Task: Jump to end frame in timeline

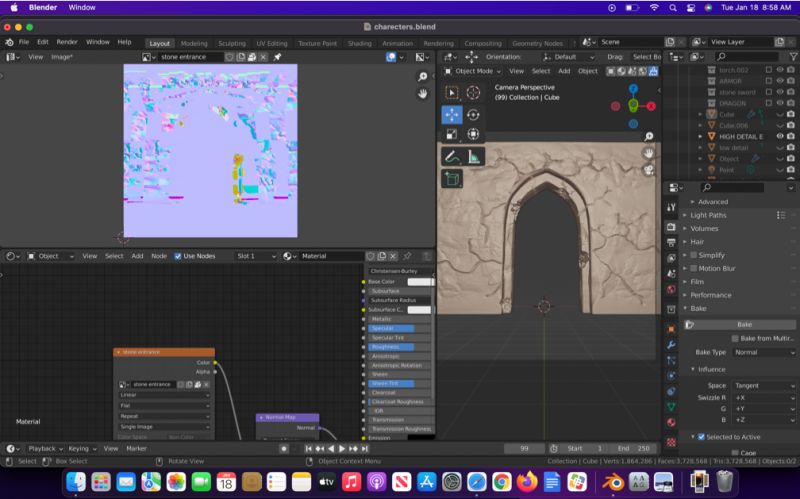Action: tap(364, 448)
